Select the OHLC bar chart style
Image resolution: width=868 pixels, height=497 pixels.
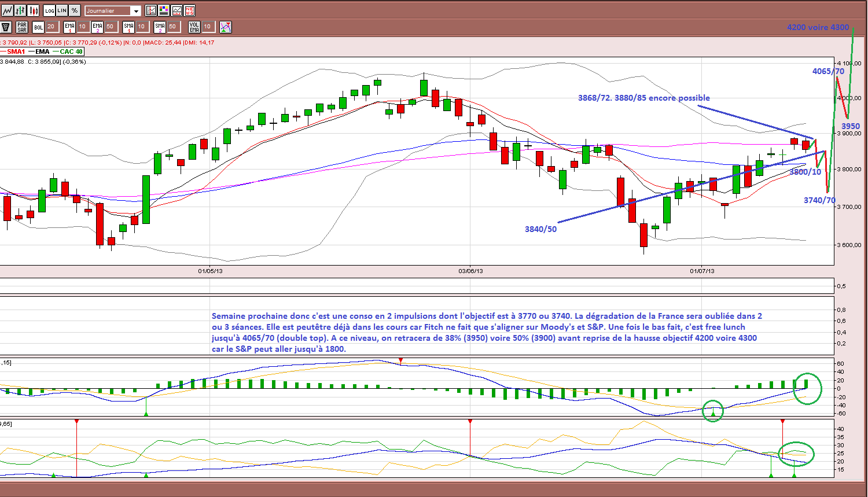tap(20, 10)
